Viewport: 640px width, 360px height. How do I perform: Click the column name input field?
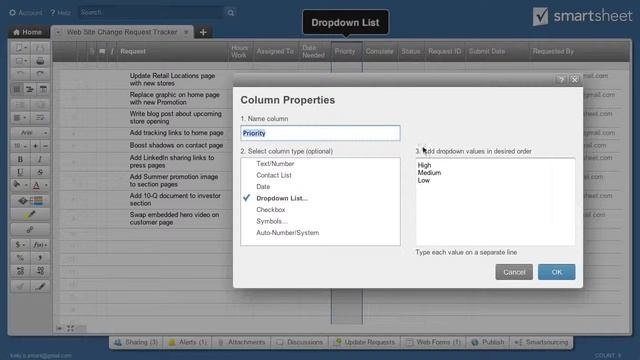coord(320,133)
